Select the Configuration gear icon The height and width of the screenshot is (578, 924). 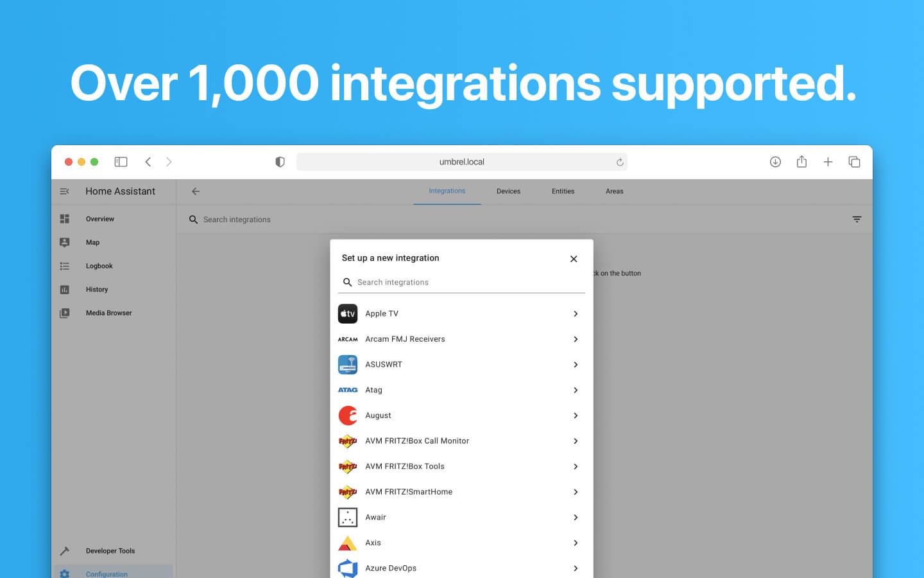(x=64, y=574)
